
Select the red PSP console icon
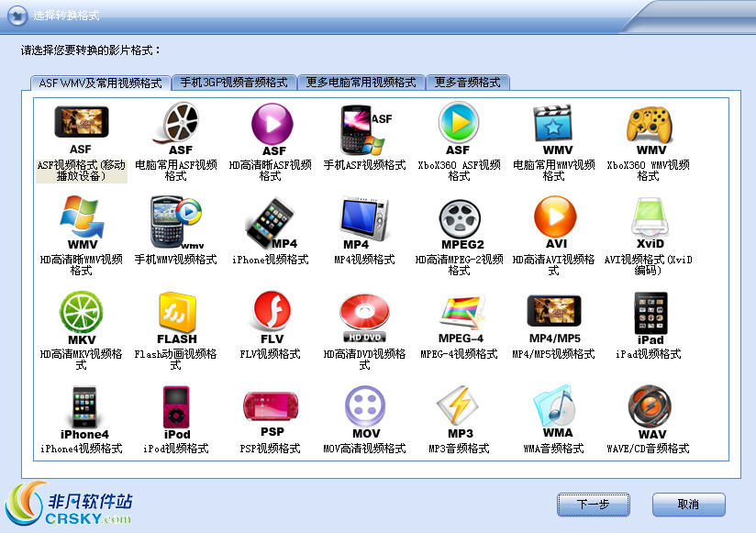click(271, 414)
